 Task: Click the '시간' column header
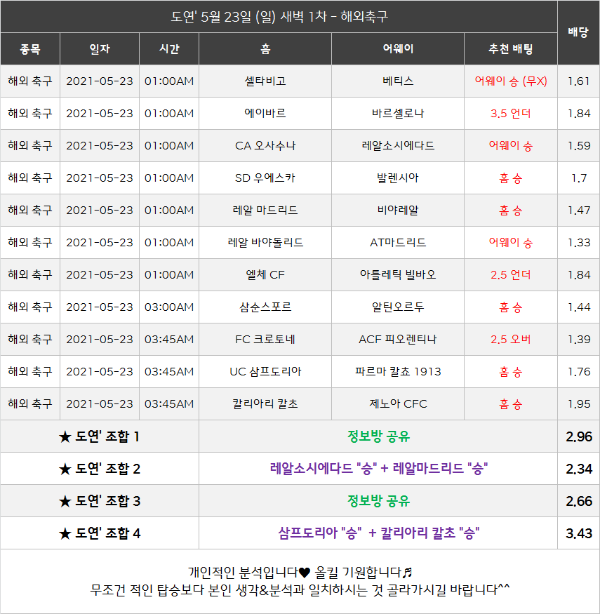[169, 49]
